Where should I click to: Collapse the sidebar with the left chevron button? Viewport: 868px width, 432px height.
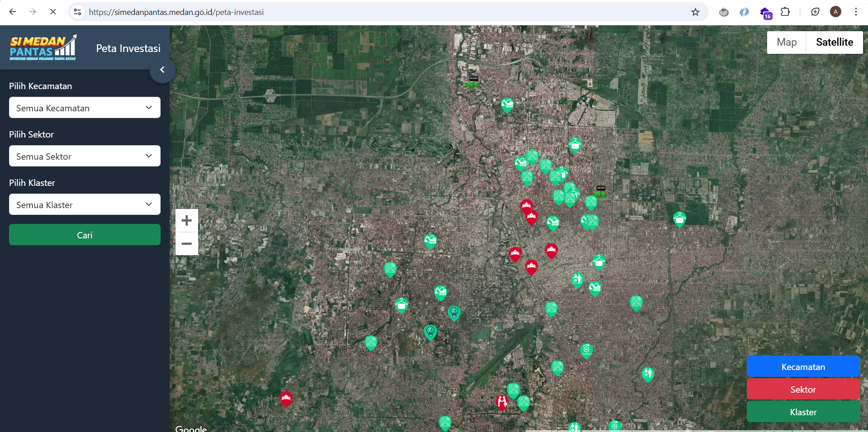(162, 70)
